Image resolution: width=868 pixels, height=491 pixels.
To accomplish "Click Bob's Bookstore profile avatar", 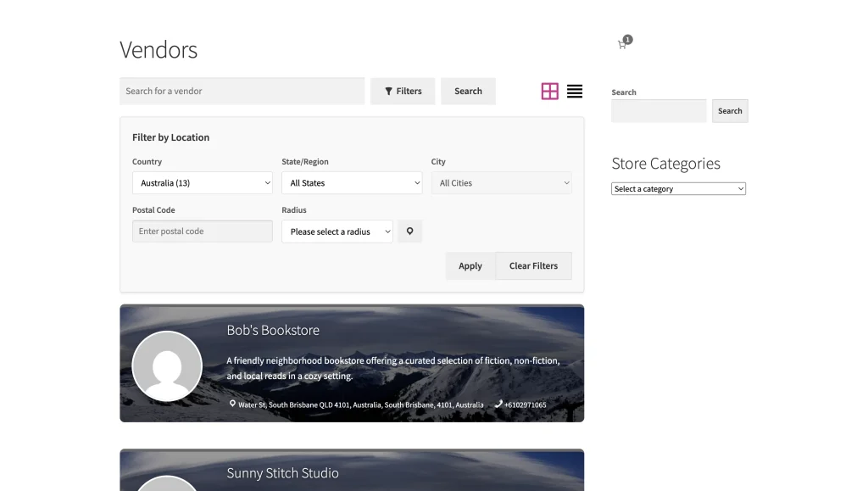I will click(167, 365).
